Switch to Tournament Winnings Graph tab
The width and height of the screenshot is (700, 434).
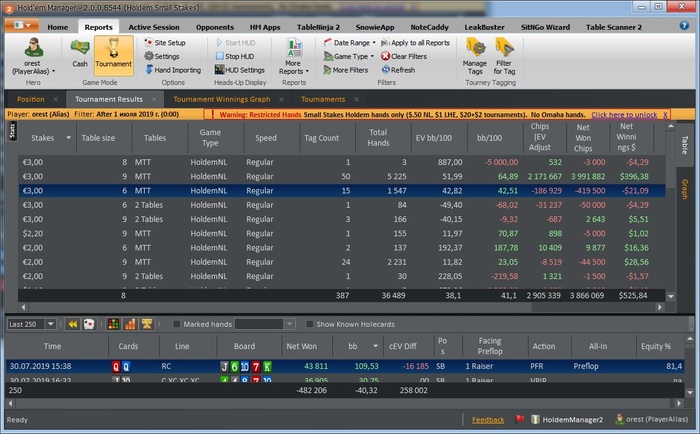click(222, 99)
